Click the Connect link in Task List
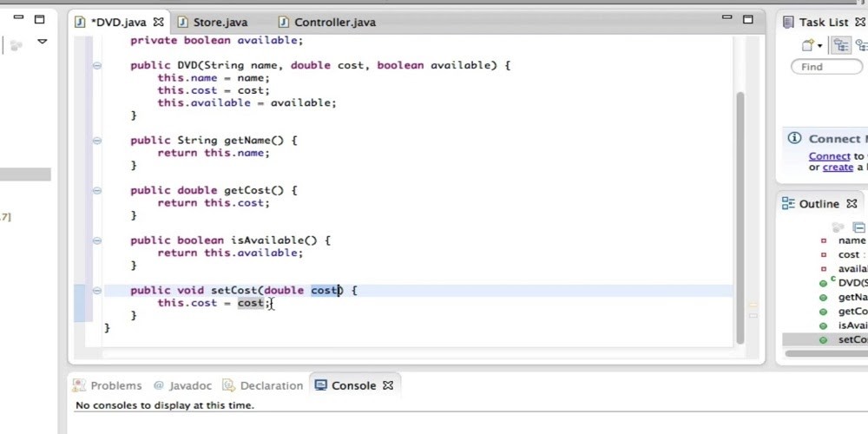The width and height of the screenshot is (868, 434). [829, 156]
